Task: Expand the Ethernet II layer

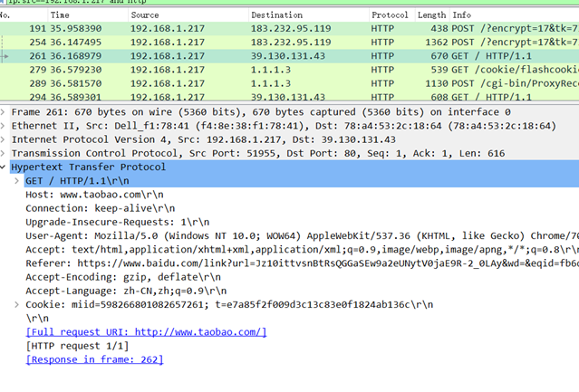Action: [3, 126]
